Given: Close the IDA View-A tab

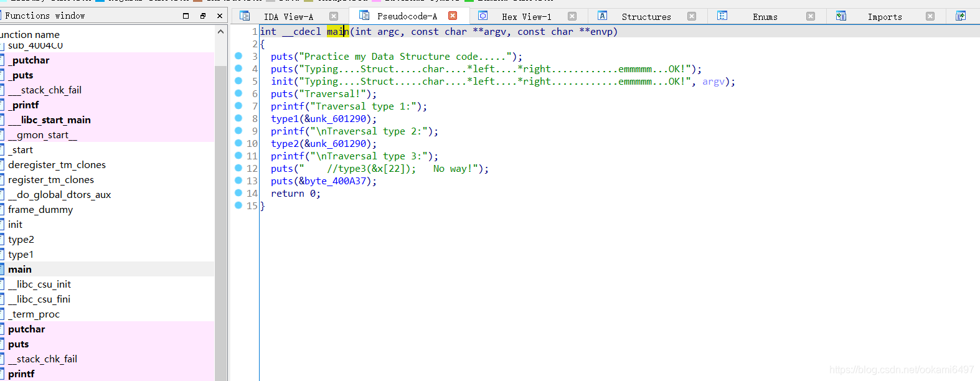Looking at the screenshot, I should [x=334, y=16].
